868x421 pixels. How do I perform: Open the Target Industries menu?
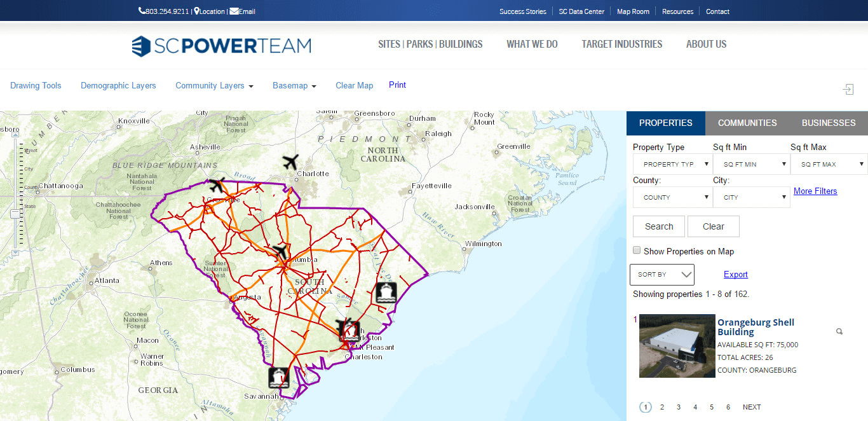click(x=622, y=45)
